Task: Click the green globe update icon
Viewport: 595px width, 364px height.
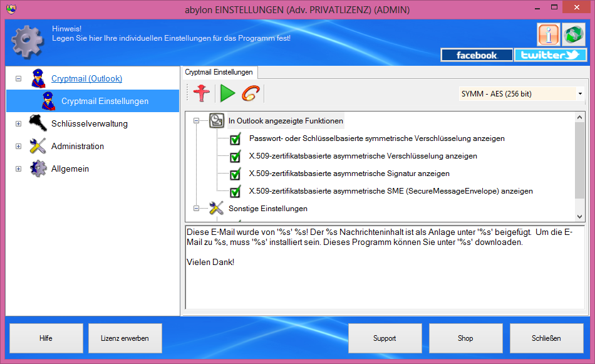Action: tap(573, 34)
